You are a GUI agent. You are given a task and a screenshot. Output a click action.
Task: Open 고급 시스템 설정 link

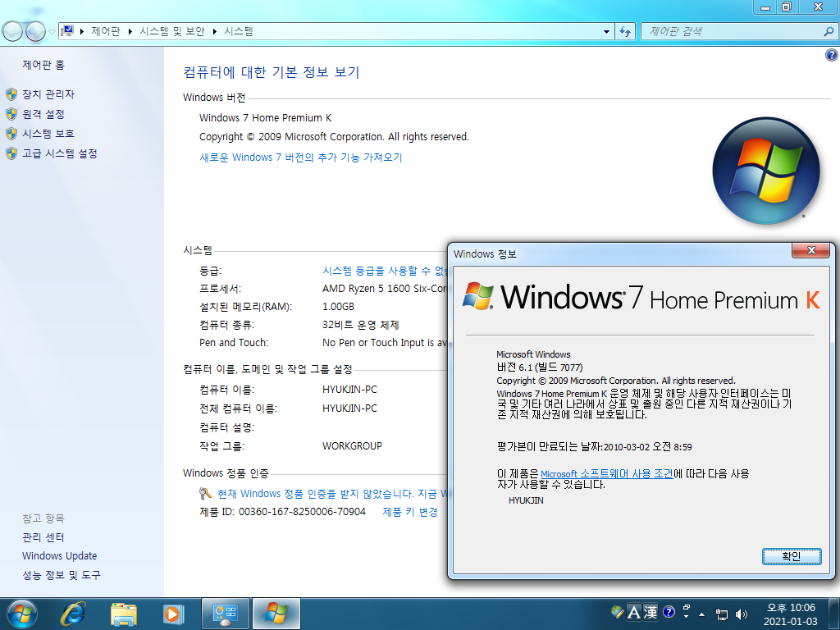[60, 153]
